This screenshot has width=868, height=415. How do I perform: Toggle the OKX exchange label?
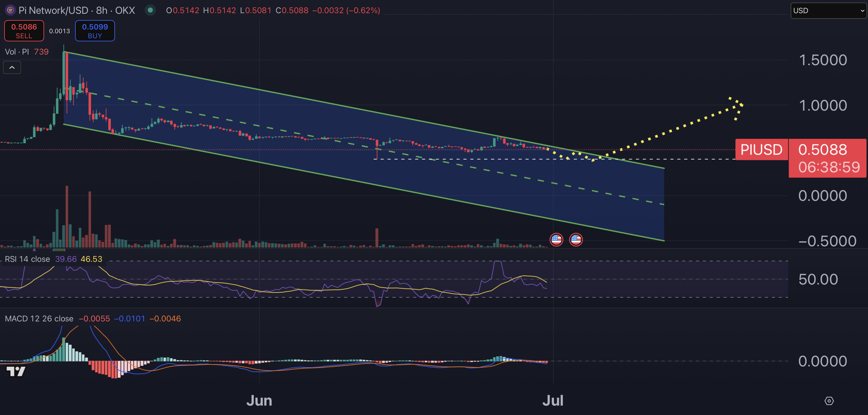125,10
